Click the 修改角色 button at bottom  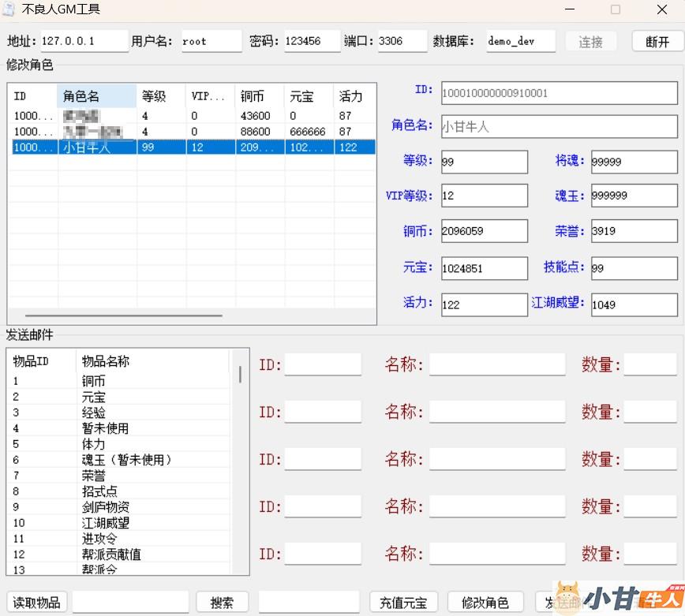(485, 603)
